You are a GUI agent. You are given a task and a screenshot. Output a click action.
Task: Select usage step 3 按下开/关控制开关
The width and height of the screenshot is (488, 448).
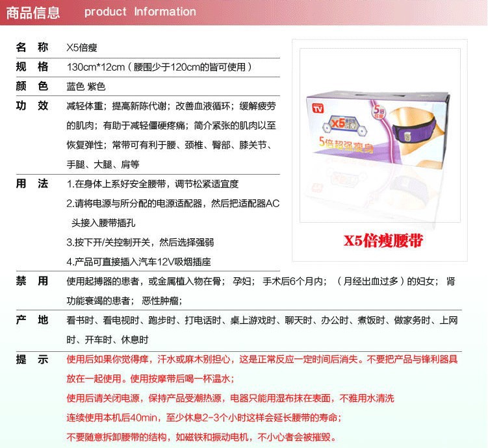click(140, 242)
